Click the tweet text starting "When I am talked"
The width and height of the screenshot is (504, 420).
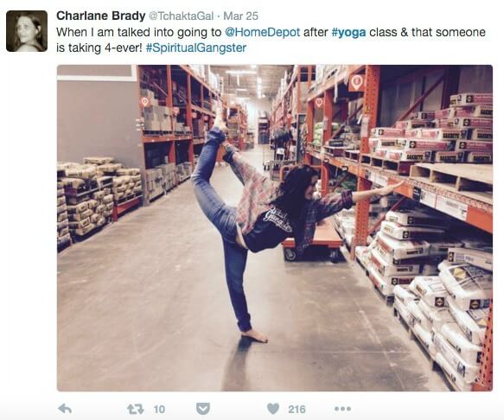[271, 40]
